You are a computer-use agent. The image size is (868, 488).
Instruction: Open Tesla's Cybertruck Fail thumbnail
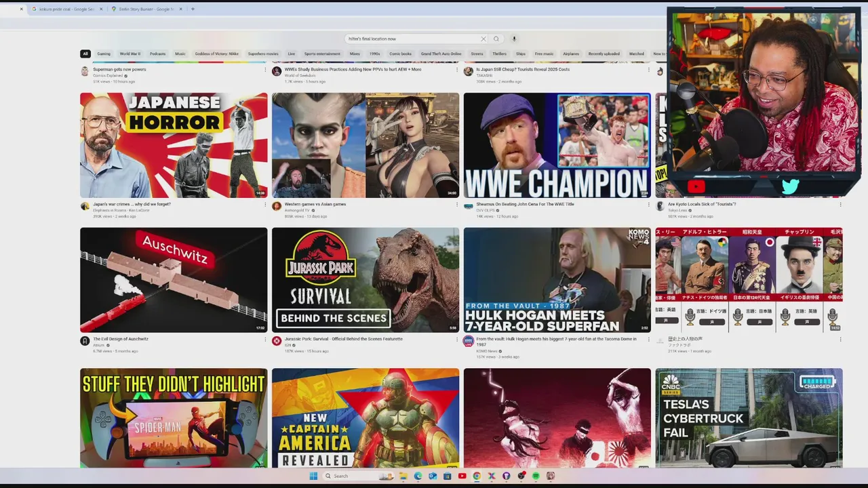(x=749, y=418)
